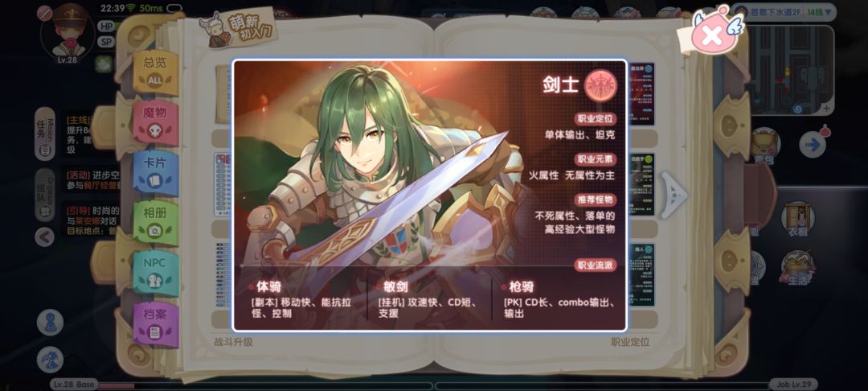Screen dimensions: 868x391
Task: Tap the round character icon bottom-left
Action: tap(50, 323)
